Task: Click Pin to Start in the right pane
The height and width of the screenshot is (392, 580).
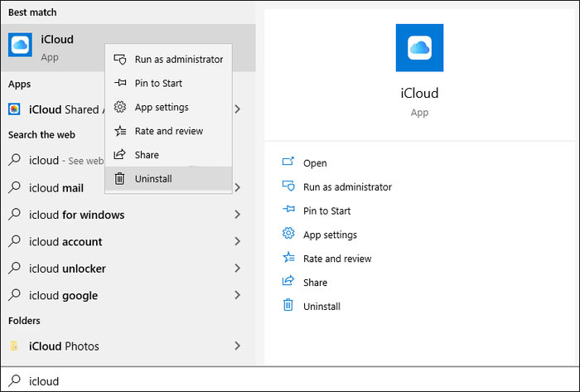Action: pos(326,211)
